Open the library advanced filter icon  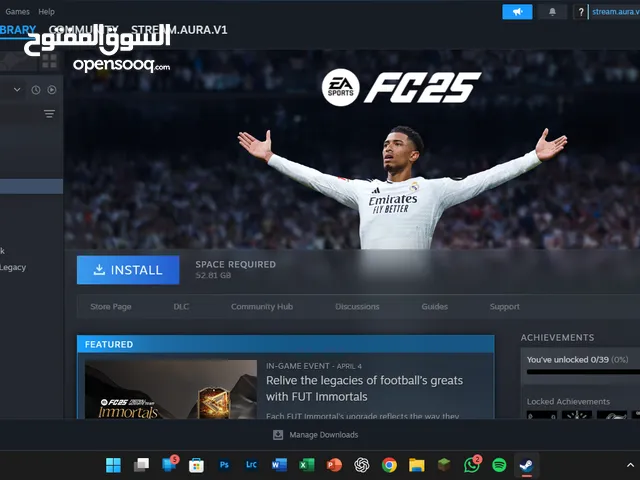[49, 114]
